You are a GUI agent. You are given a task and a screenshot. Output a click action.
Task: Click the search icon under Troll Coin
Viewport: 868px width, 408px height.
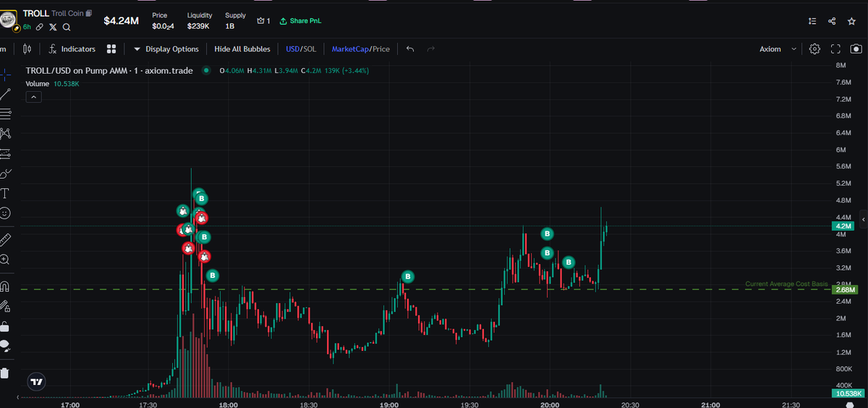tap(67, 27)
